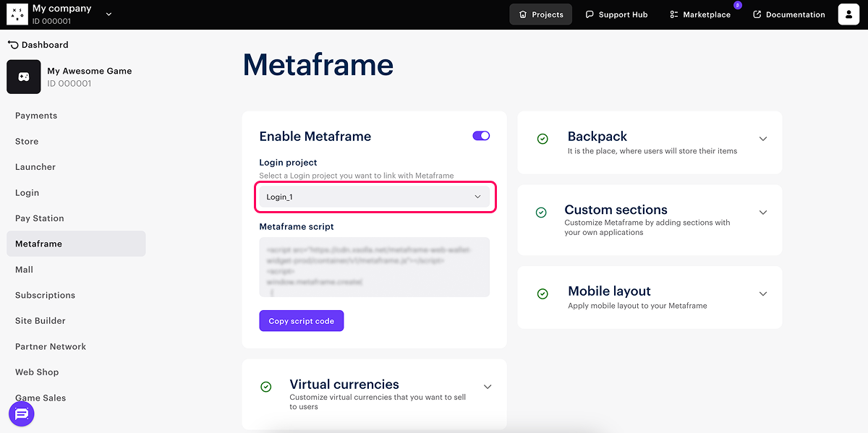Select Metaframe in the sidebar

click(x=76, y=244)
